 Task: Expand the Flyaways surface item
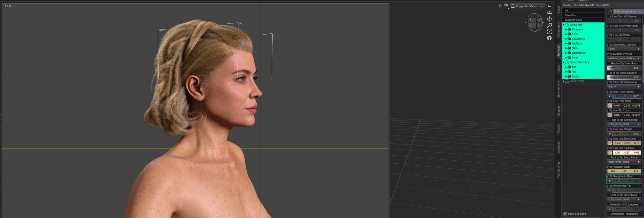click(566, 30)
